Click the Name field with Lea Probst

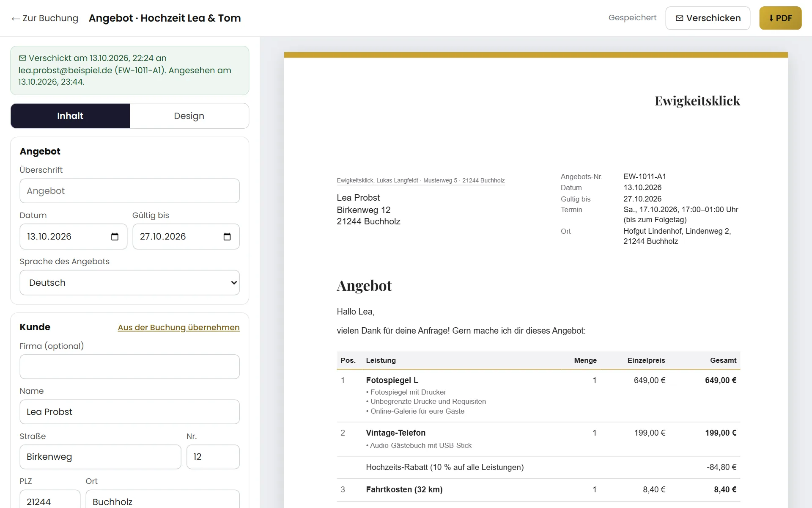[129, 412]
